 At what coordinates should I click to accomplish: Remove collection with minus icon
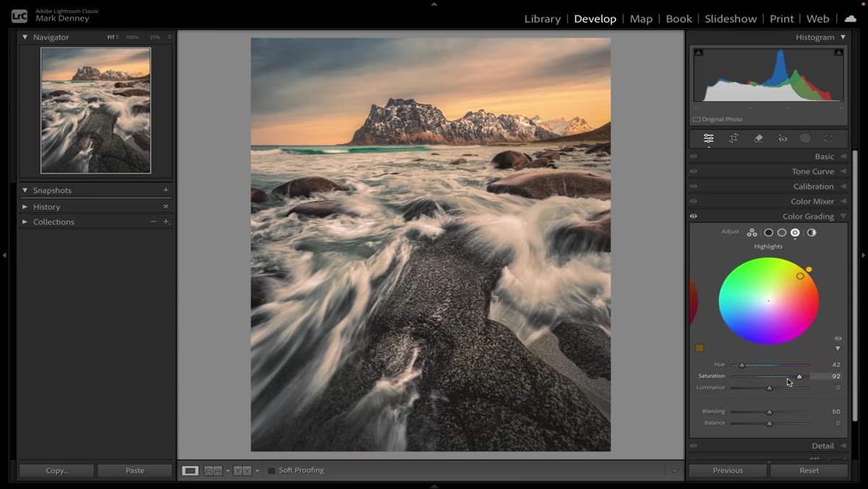(153, 221)
